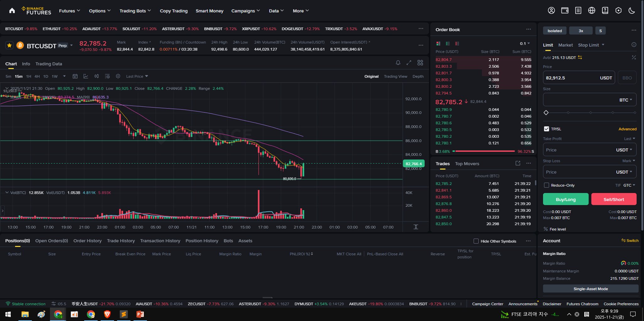Open the Advanced TP/SL link
This screenshot has width=644, height=321.
click(627, 129)
